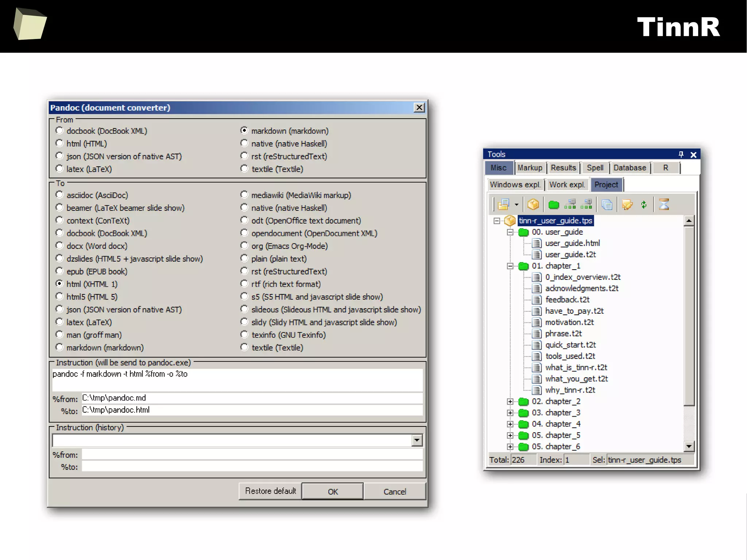Image resolution: width=747 pixels, height=560 pixels.
Task: Pin the Tools panel with the pushpin icon
Action: 681,154
